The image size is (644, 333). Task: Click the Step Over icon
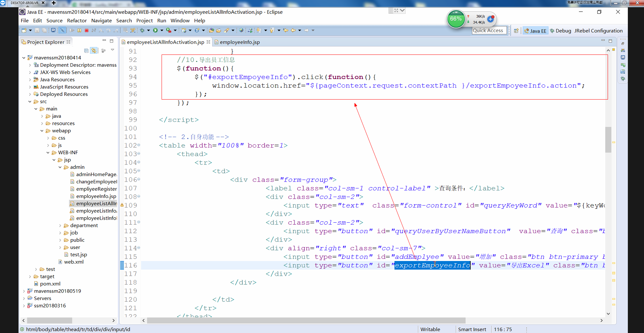tap(108, 30)
